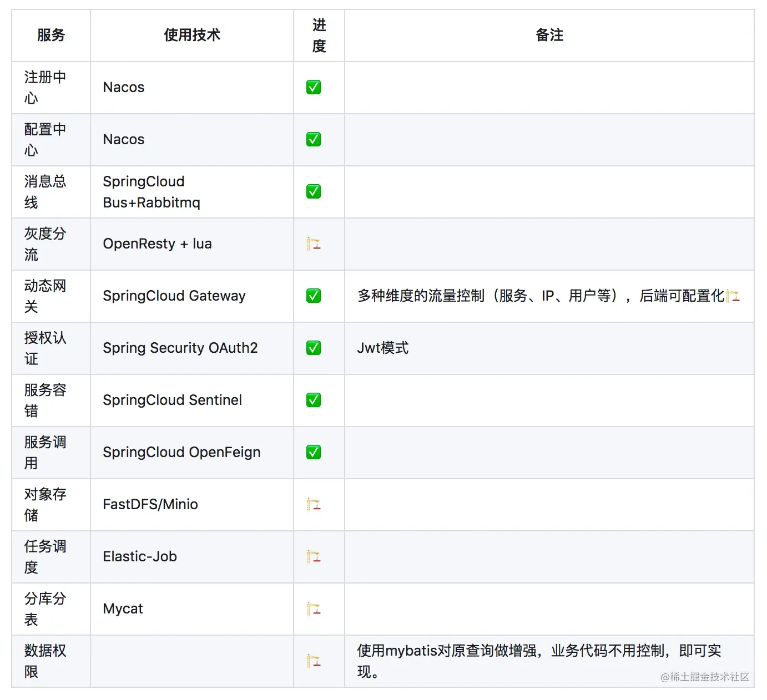Click the green check mark for 消息总线
The height and width of the screenshot is (700, 767).
(314, 191)
